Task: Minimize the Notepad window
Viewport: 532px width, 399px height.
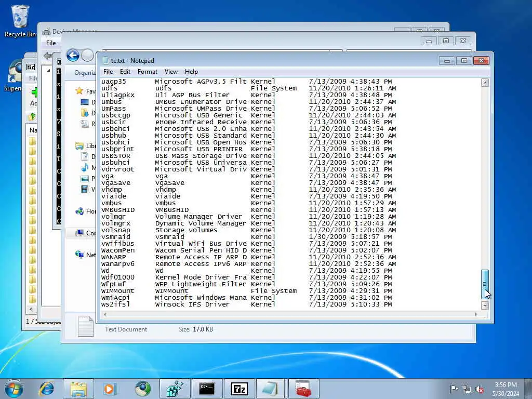Action: [x=447, y=60]
